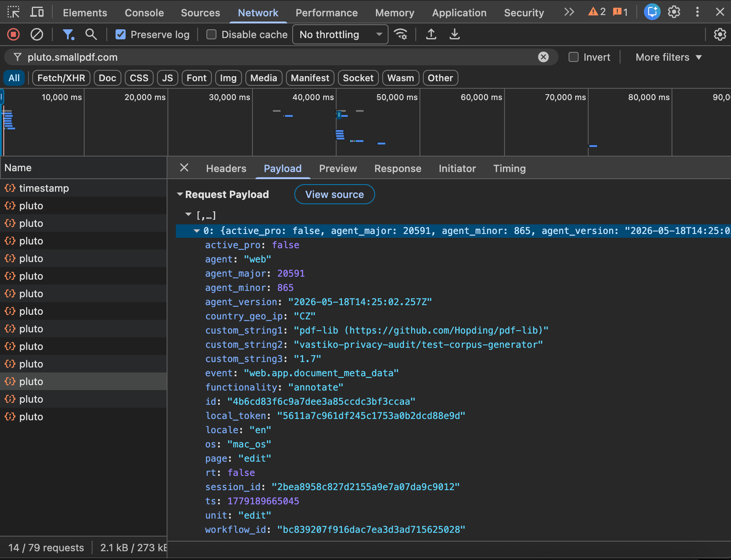Show more DevTools tabs chevron
This screenshot has width=731, height=560.
coord(569,12)
